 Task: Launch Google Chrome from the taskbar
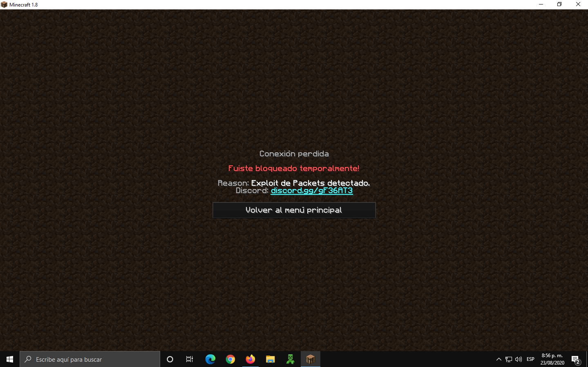230,359
